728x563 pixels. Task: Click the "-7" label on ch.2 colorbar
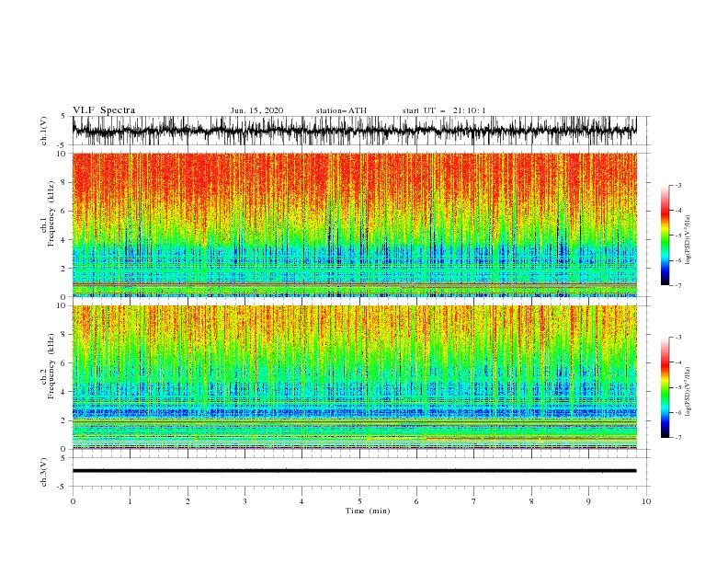coord(678,437)
